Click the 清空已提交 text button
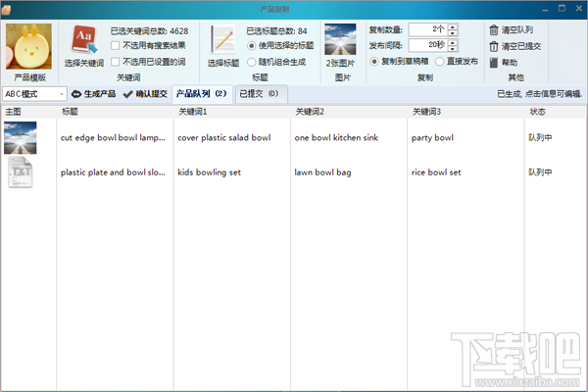This screenshot has width=588, height=392. click(521, 46)
